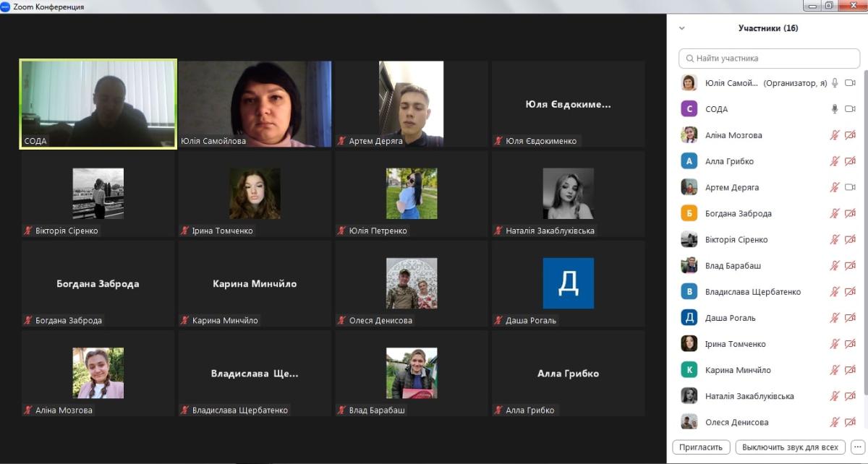This screenshot has width=868, height=464.
Task: Select Юлія Самойлова video tile
Action: pos(255,104)
